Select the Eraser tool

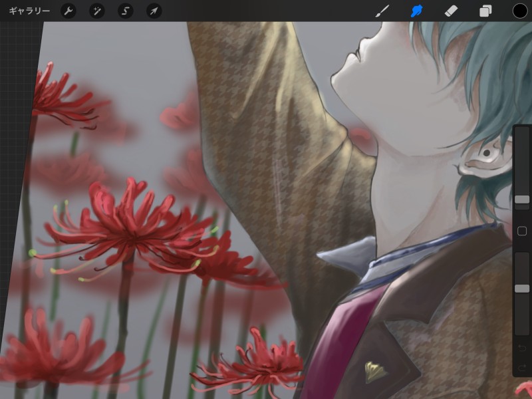(x=451, y=11)
